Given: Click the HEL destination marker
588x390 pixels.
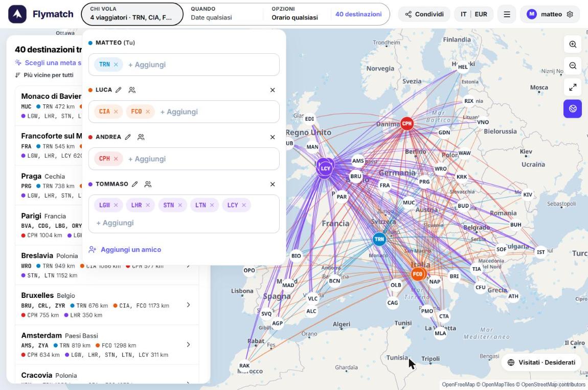Looking at the screenshot, I should point(463,67).
